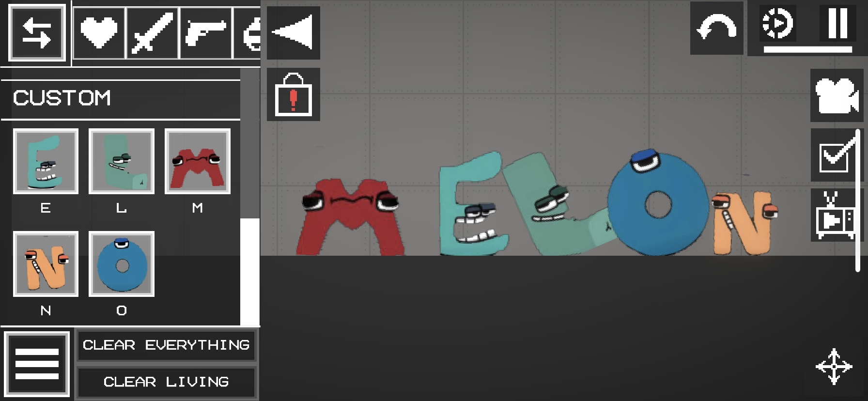Click the time scale slider bar

point(807,49)
